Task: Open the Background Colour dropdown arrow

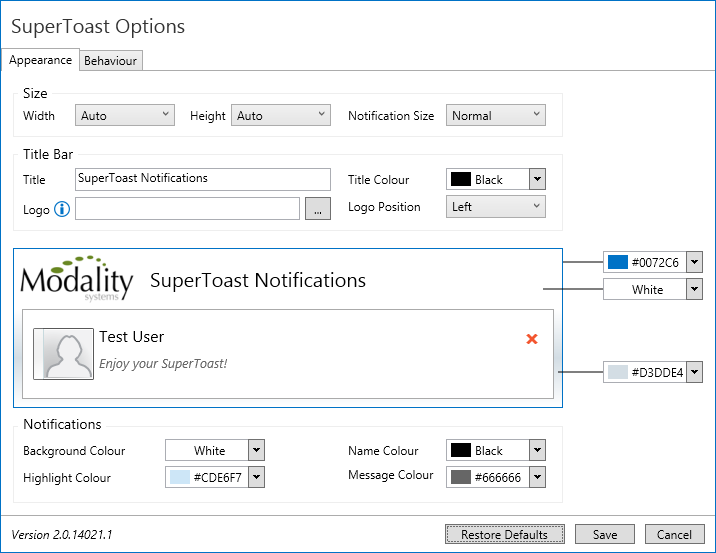Action: tap(257, 450)
